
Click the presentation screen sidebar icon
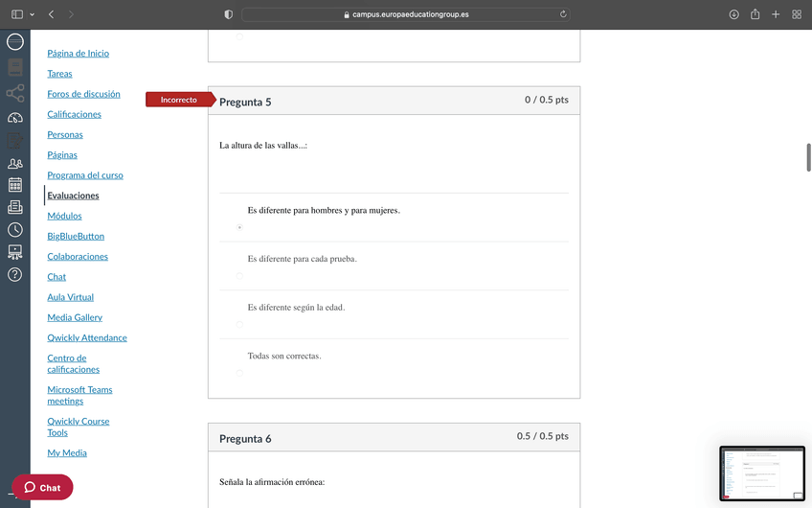[15, 252]
